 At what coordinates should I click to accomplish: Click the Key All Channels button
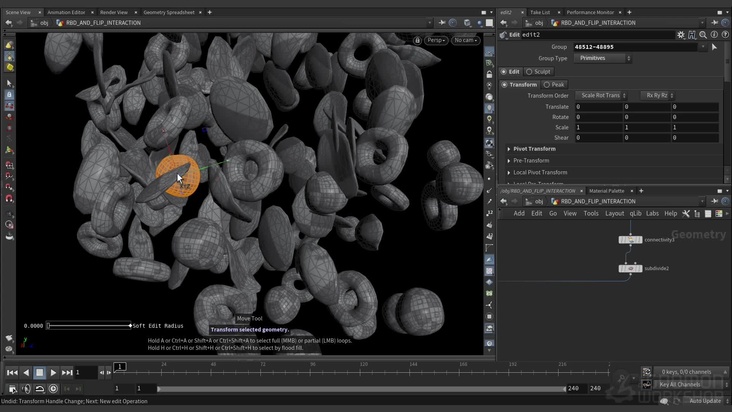678,384
